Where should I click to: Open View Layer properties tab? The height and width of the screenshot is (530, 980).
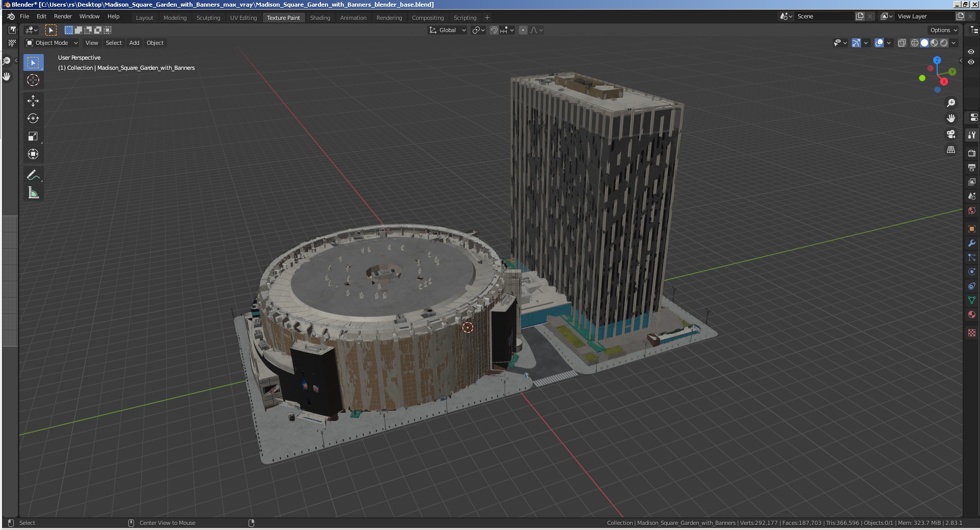tap(972, 181)
